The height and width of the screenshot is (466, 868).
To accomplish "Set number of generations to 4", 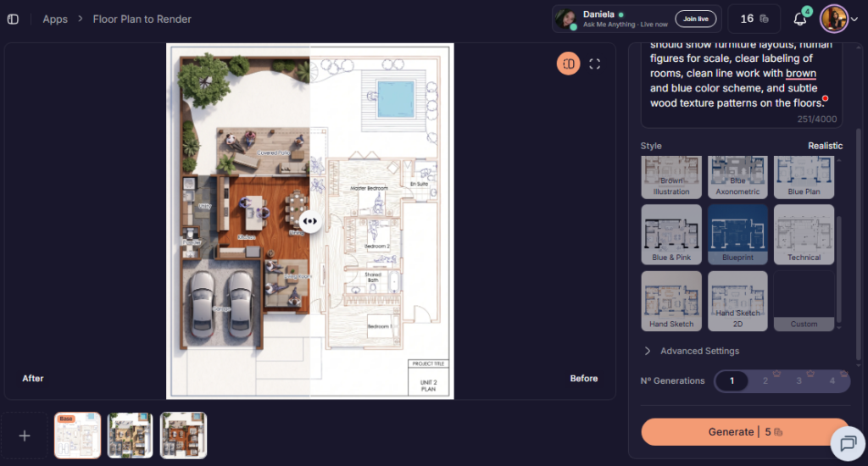I will coord(832,380).
